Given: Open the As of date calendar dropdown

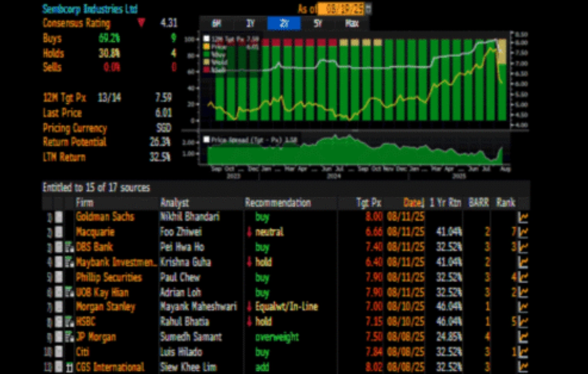Looking at the screenshot, I should pyautogui.click(x=368, y=8).
